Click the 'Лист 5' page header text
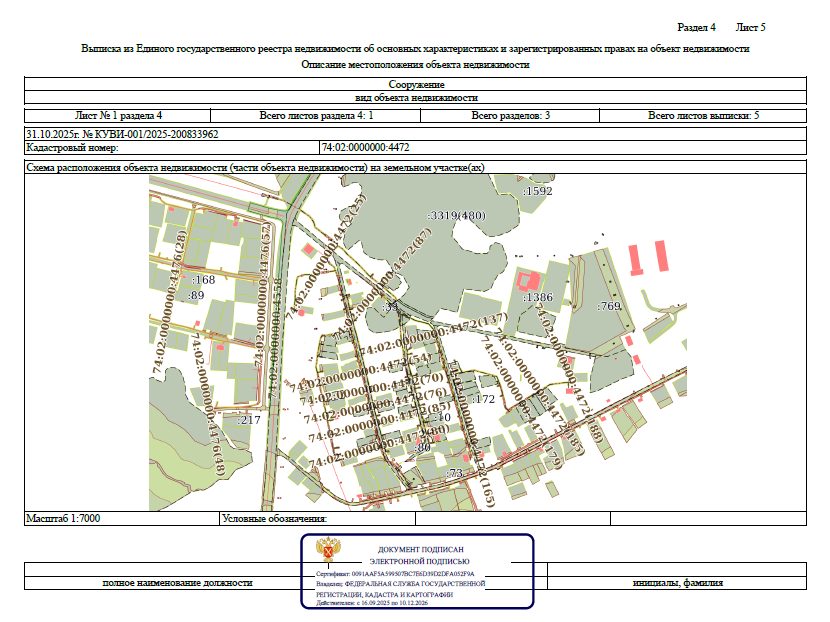 pos(750,27)
